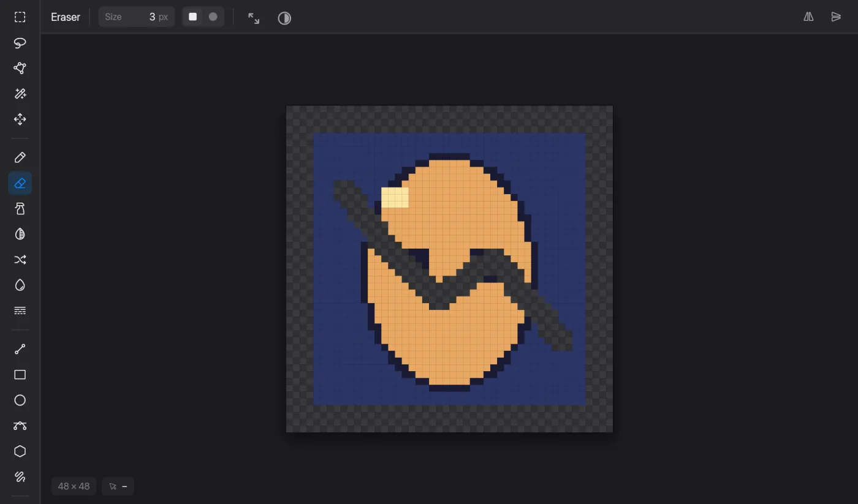The width and height of the screenshot is (858, 504).
Task: Set eraser tip to square shape
Action: click(193, 17)
